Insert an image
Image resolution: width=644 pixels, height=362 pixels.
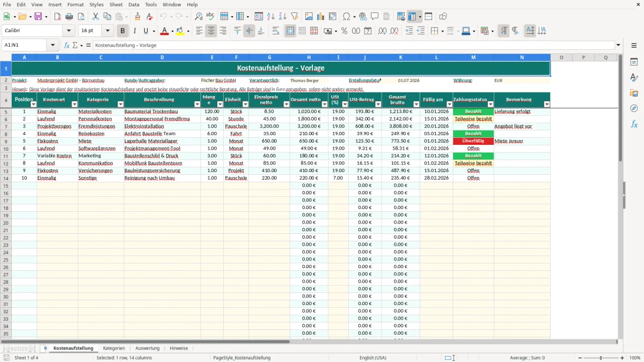309,17
